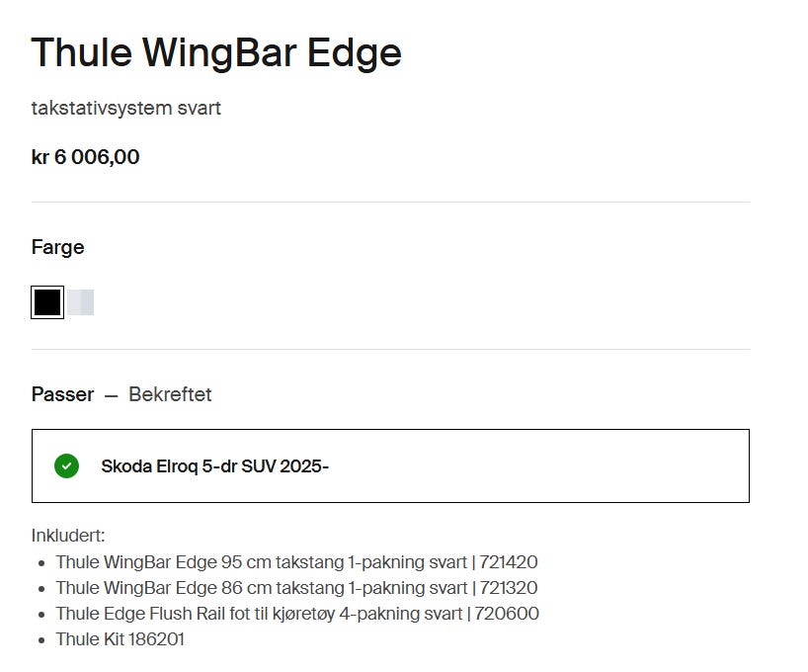This screenshot has width=808, height=672.
Task: Click the Farge section label
Action: 58,247
